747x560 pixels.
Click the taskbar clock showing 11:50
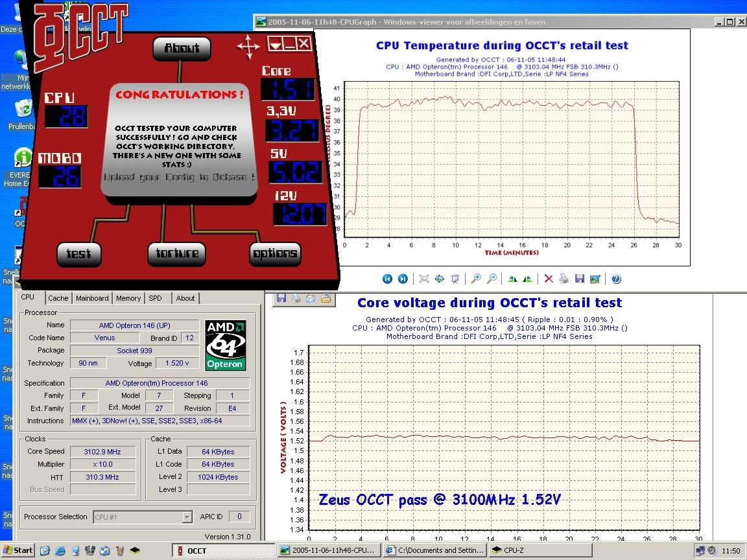[731, 551]
